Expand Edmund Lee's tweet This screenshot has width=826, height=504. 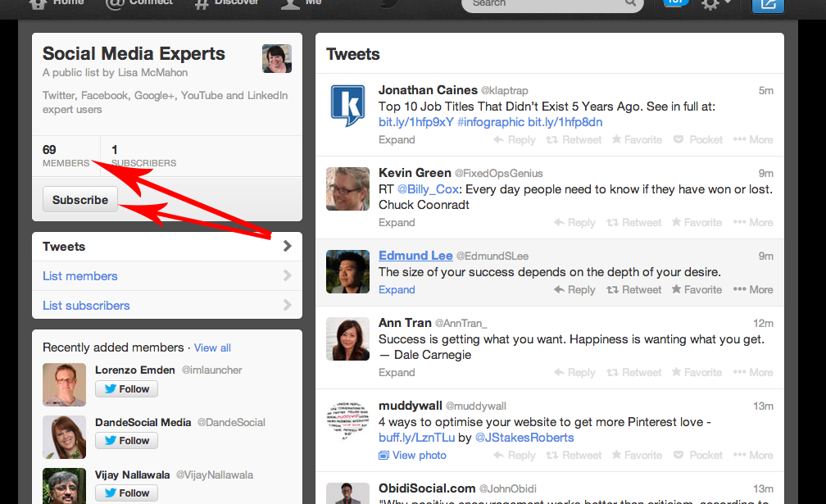397,289
